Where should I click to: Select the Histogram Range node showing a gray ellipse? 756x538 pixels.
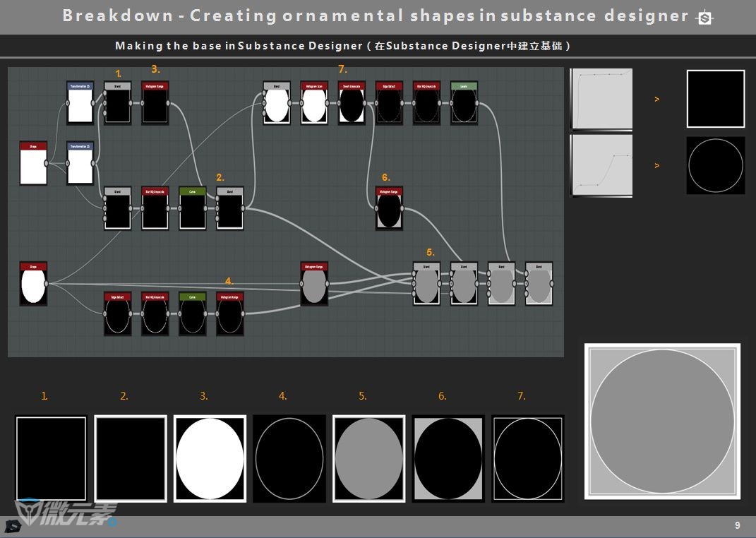click(x=314, y=283)
